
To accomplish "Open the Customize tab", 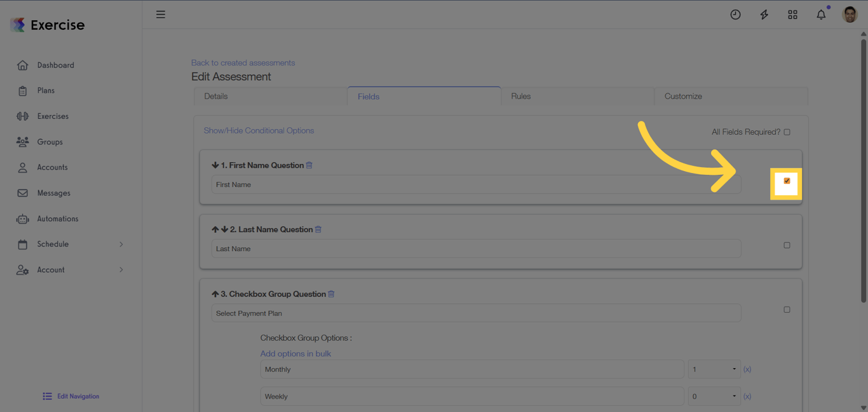I will point(683,96).
